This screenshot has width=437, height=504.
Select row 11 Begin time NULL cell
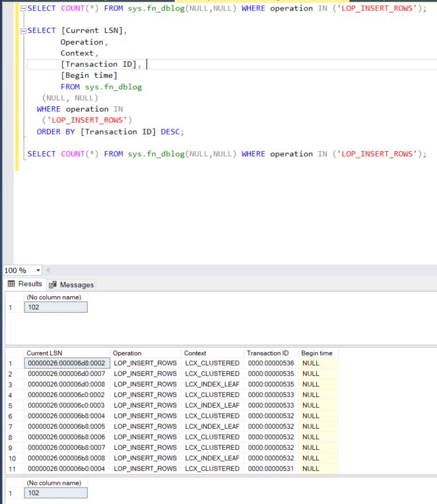(318, 468)
